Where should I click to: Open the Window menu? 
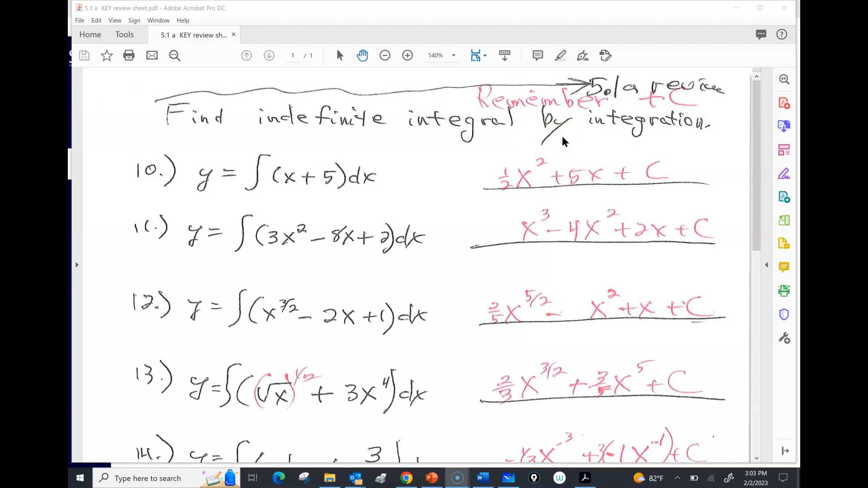click(x=158, y=20)
